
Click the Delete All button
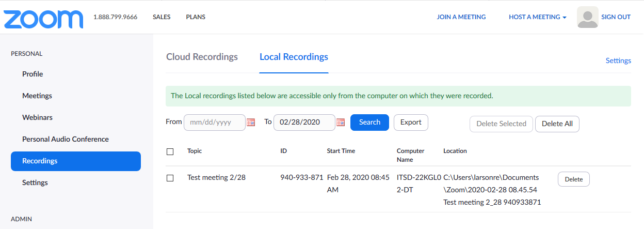coord(557,124)
